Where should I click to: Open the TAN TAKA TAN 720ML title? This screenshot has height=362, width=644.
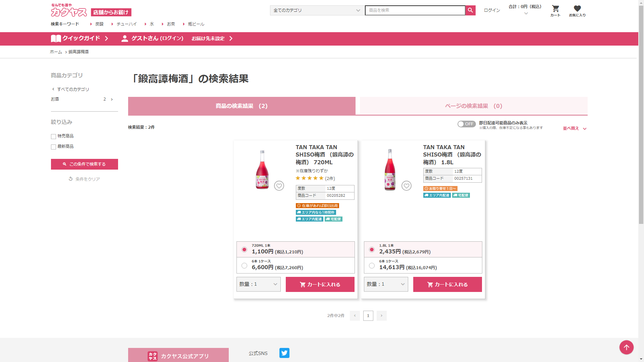coord(325,155)
